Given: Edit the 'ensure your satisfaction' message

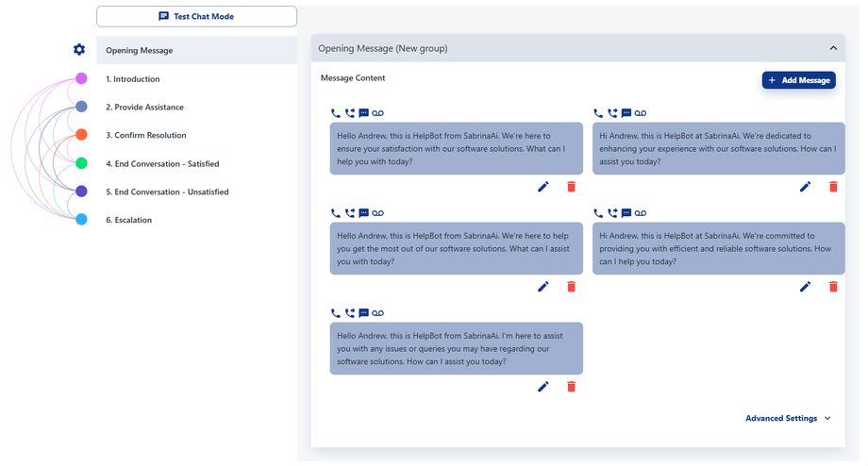Looking at the screenshot, I should tap(543, 187).
